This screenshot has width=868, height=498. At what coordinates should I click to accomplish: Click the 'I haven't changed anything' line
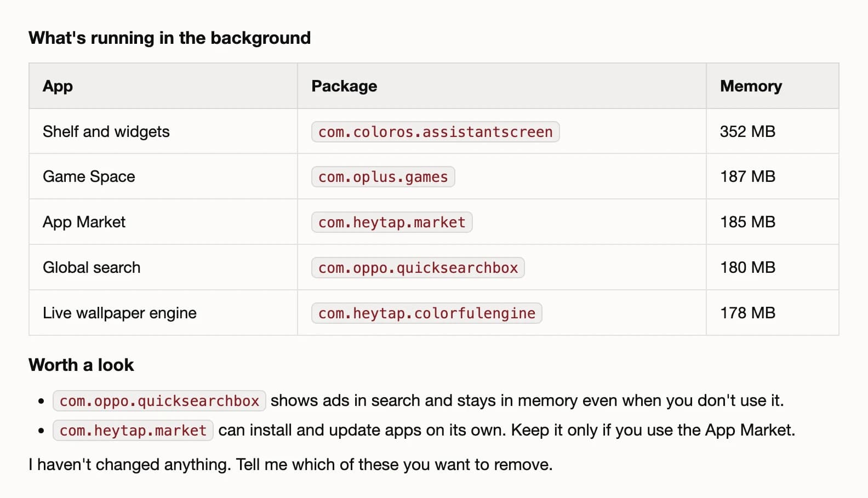[x=290, y=465]
